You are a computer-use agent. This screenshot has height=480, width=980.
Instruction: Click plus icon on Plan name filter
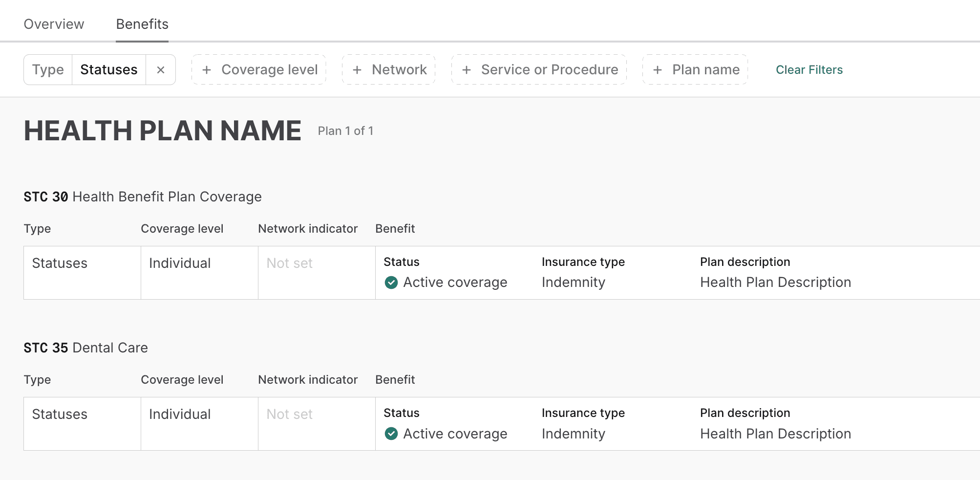[x=658, y=70]
